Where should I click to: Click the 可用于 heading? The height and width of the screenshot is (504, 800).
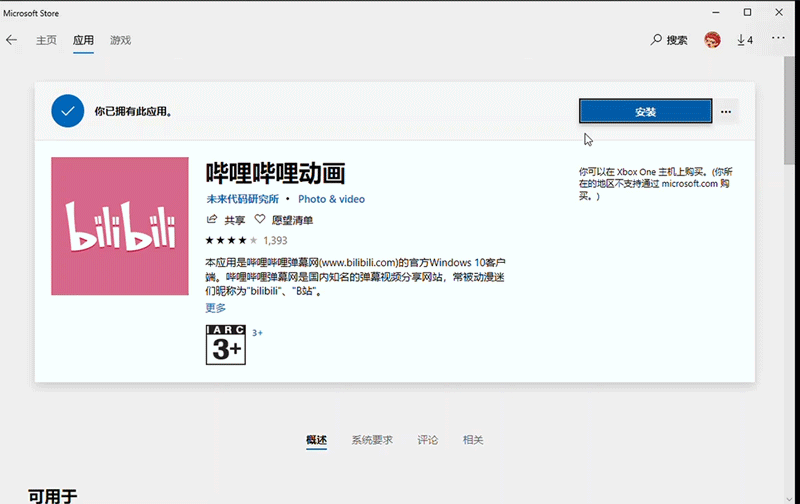coord(53,496)
